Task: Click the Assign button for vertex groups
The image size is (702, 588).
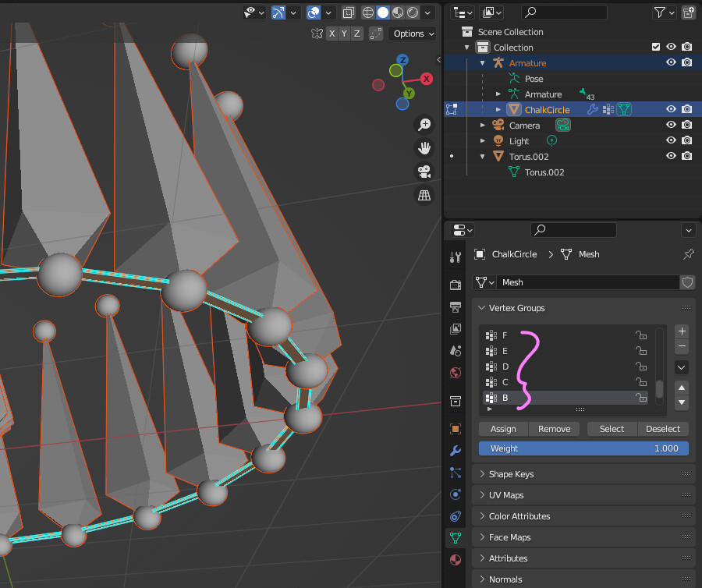Action: coord(503,428)
